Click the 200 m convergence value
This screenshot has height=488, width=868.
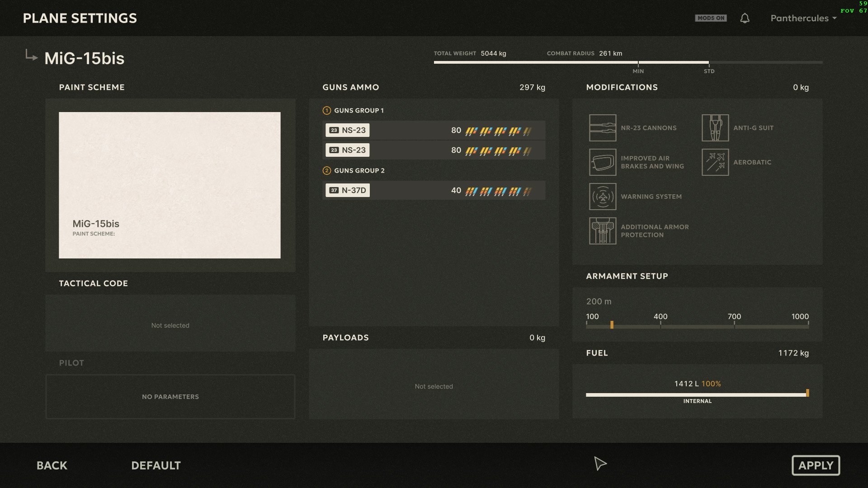pos(599,301)
